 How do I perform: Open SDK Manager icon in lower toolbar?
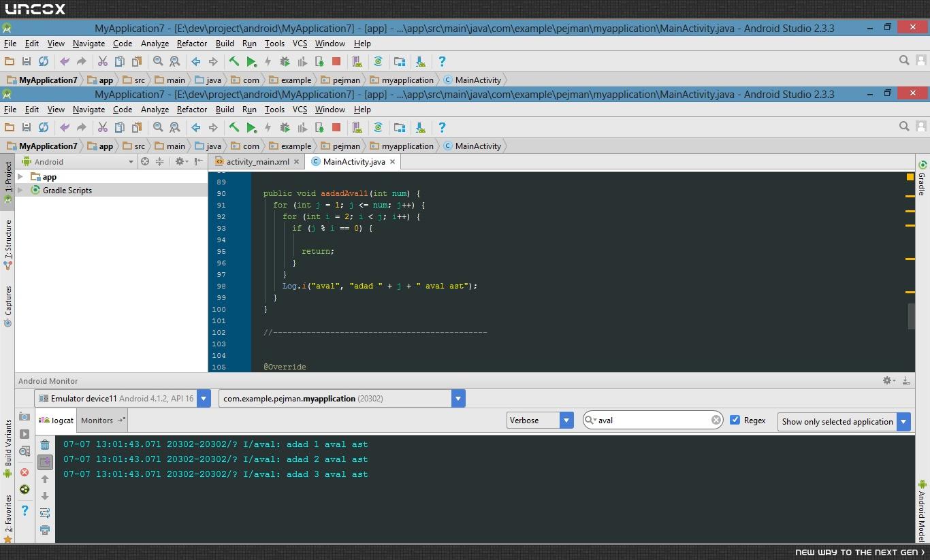[420, 127]
